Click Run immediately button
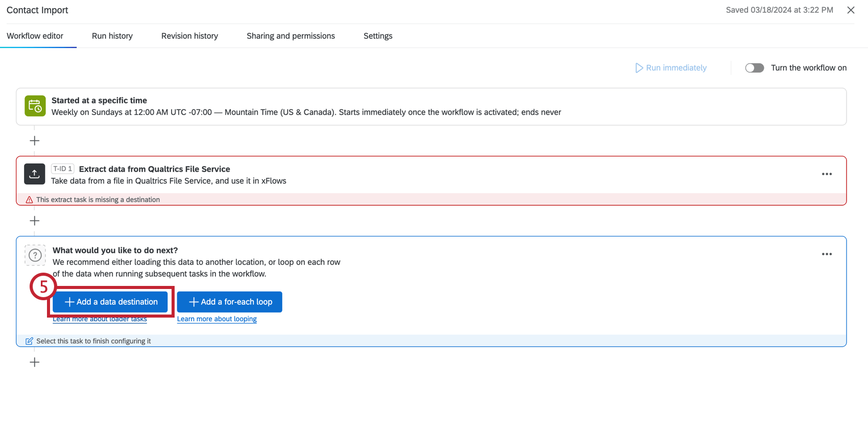The width and height of the screenshot is (868, 434). click(671, 68)
